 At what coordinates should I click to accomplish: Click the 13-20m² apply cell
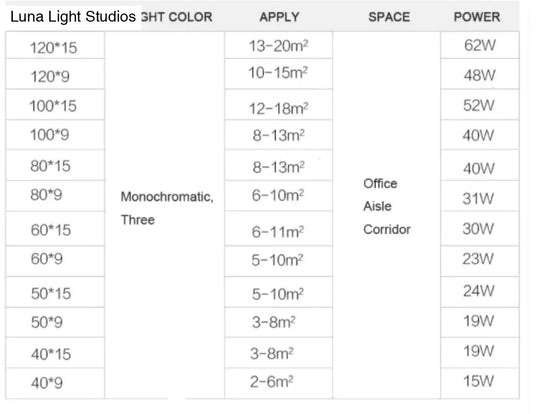(279, 45)
